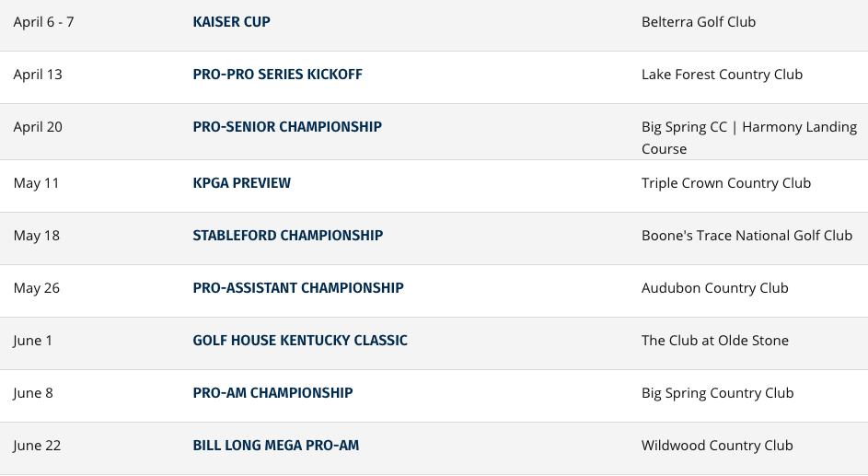
Task: Open the KAISER CUP event link
Action: [231, 22]
